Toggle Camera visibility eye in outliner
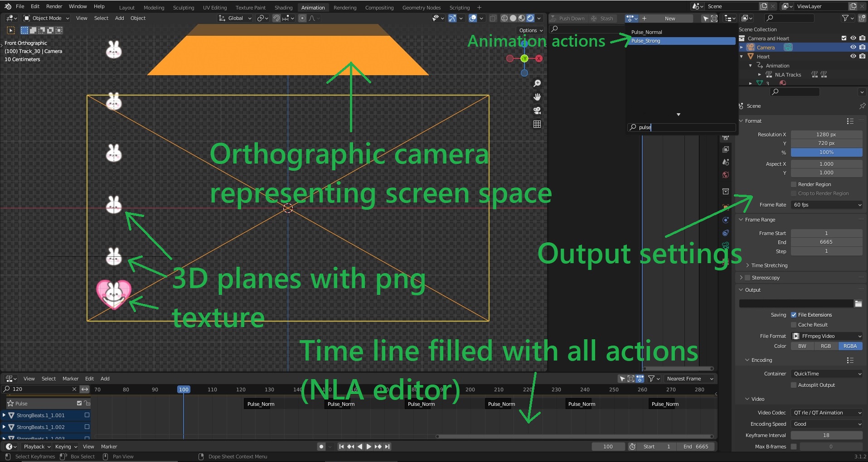The width and height of the screenshot is (868, 462). tap(853, 47)
